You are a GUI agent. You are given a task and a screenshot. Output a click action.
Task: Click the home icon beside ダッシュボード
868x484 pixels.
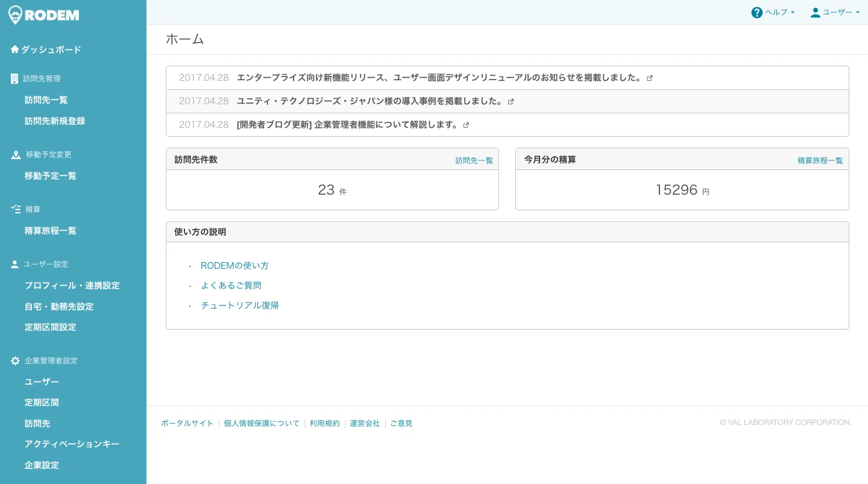[15, 49]
